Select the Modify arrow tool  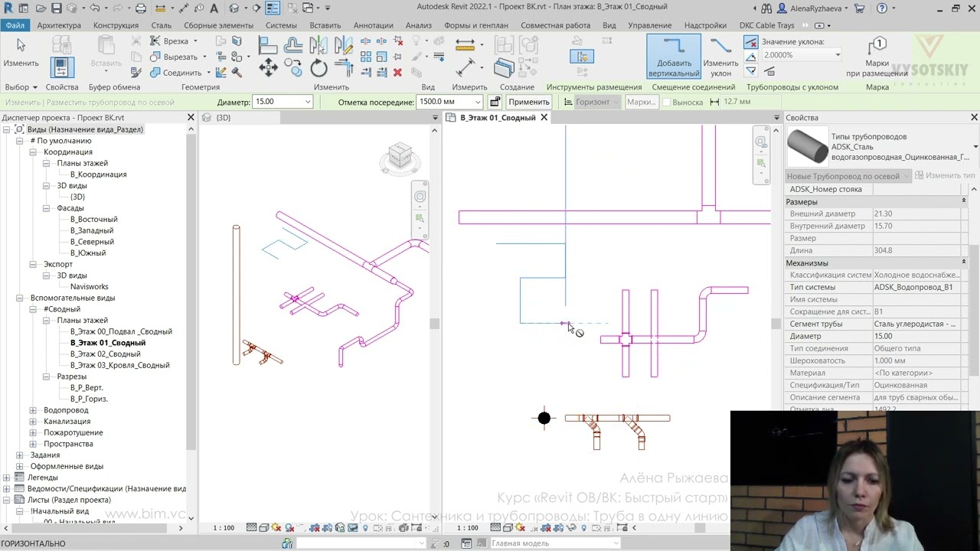(21, 52)
